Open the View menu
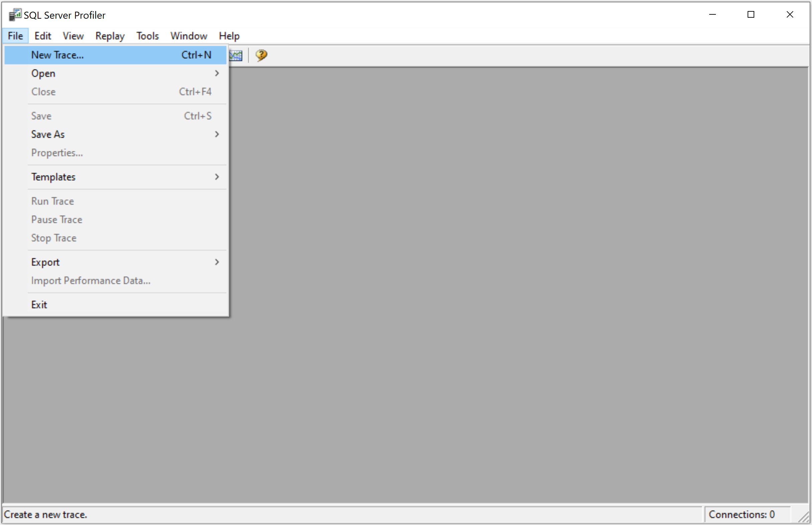The image size is (812, 525). tap(73, 36)
